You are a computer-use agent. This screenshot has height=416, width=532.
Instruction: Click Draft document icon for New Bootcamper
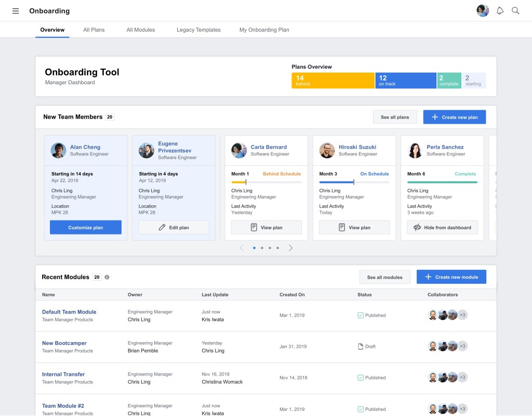pos(361,346)
